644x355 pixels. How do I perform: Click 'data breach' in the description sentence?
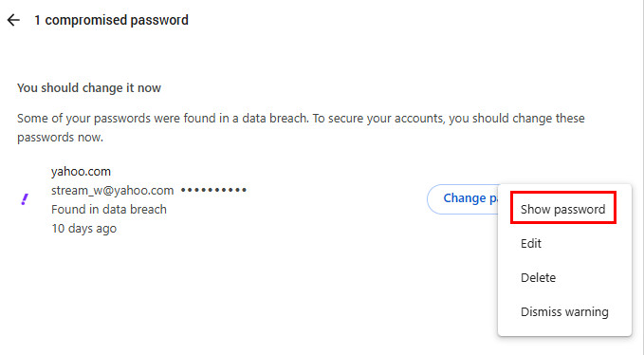(275, 119)
